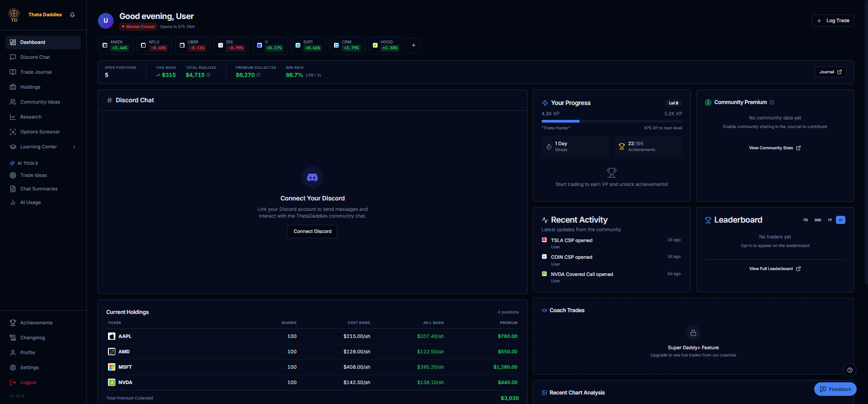Click Logout
This screenshot has height=404, width=868.
[x=43, y=383]
